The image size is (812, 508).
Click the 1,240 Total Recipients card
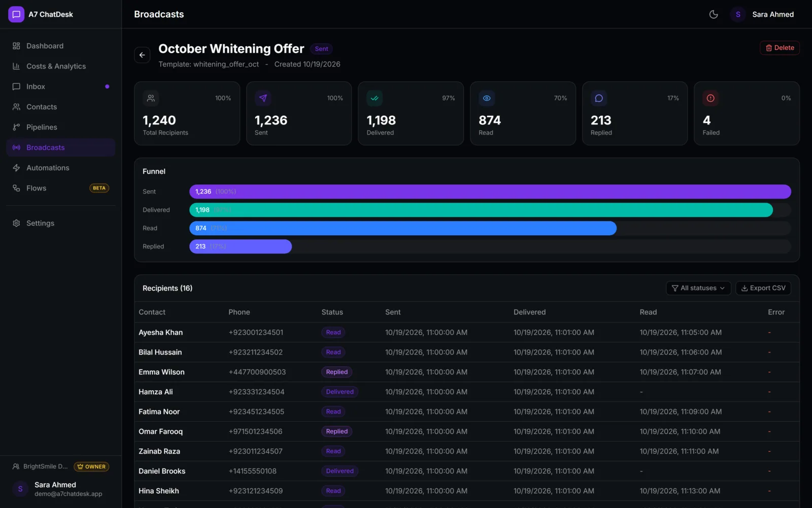point(187,113)
